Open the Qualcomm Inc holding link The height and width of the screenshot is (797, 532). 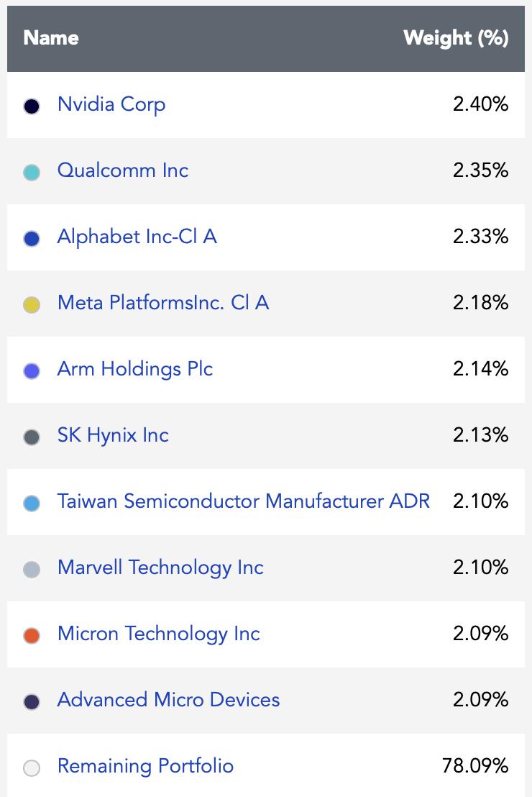point(122,170)
